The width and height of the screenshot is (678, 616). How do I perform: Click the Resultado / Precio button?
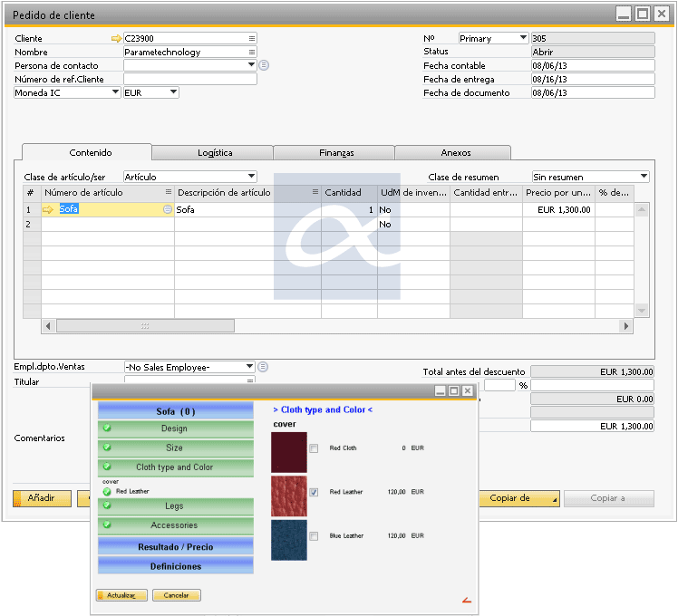click(176, 547)
